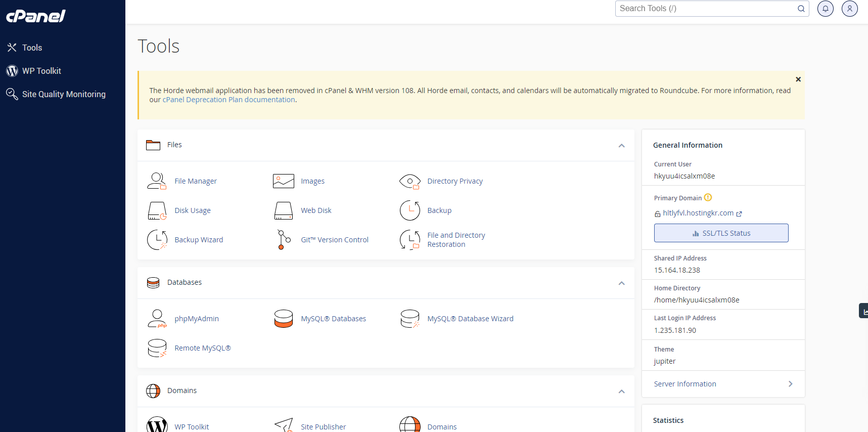Click the Backup clock icon

[410, 210]
